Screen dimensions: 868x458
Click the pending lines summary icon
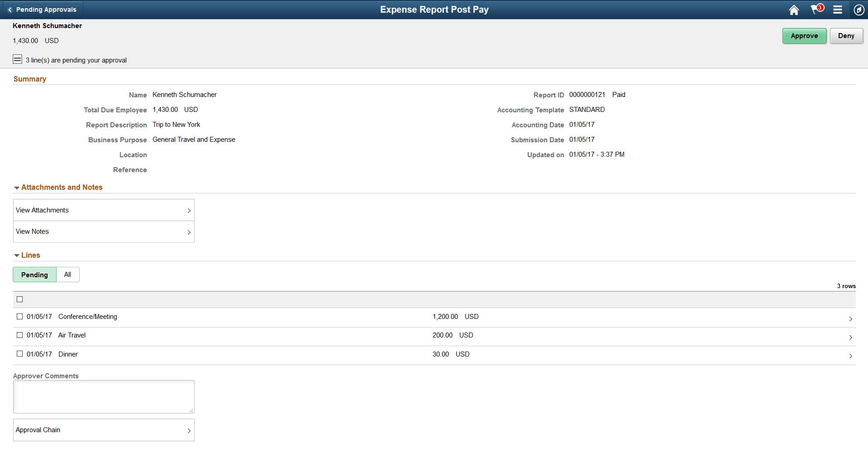pos(17,59)
